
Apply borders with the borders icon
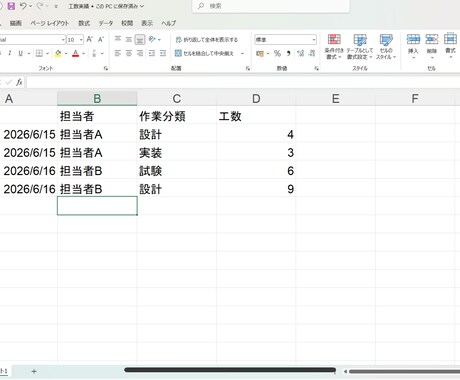[x=39, y=53]
